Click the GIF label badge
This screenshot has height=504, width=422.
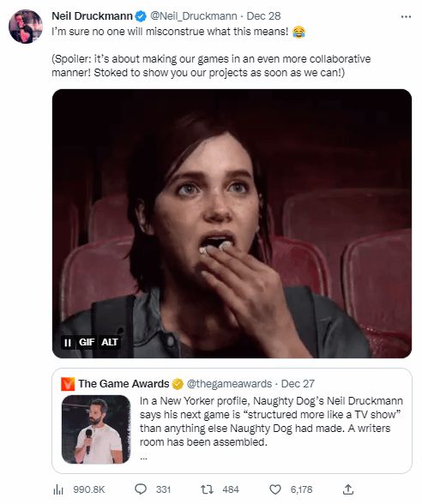pos(86,342)
